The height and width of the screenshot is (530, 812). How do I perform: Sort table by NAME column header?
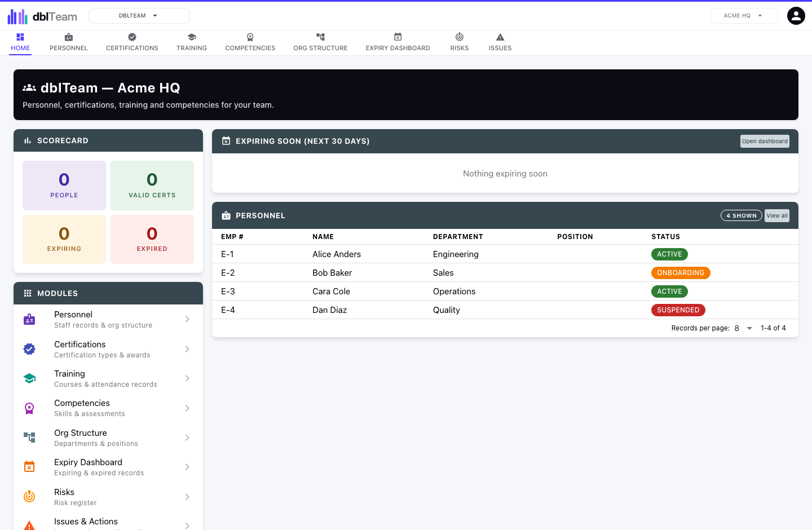[323, 237]
